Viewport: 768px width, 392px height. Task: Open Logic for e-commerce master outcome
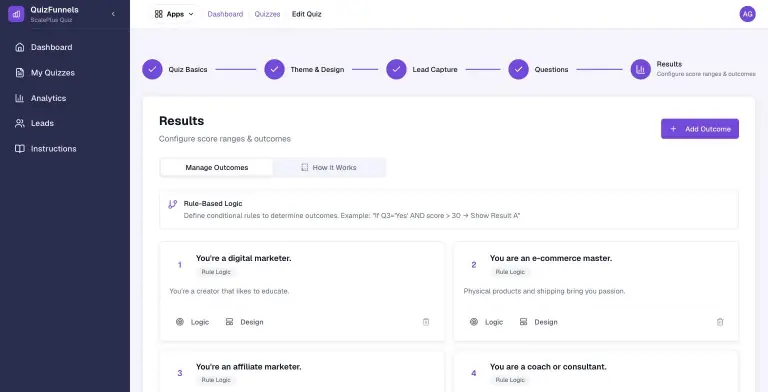point(486,322)
